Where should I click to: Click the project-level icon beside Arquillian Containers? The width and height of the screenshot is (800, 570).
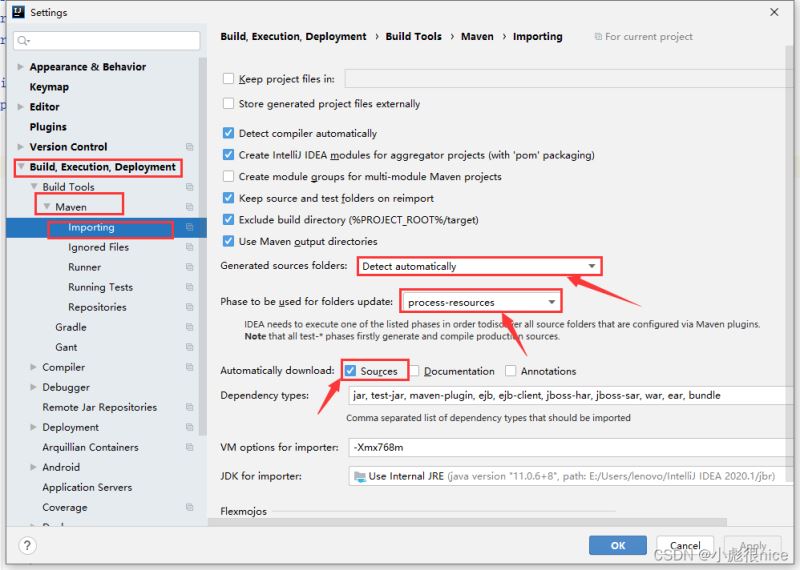[x=190, y=447]
